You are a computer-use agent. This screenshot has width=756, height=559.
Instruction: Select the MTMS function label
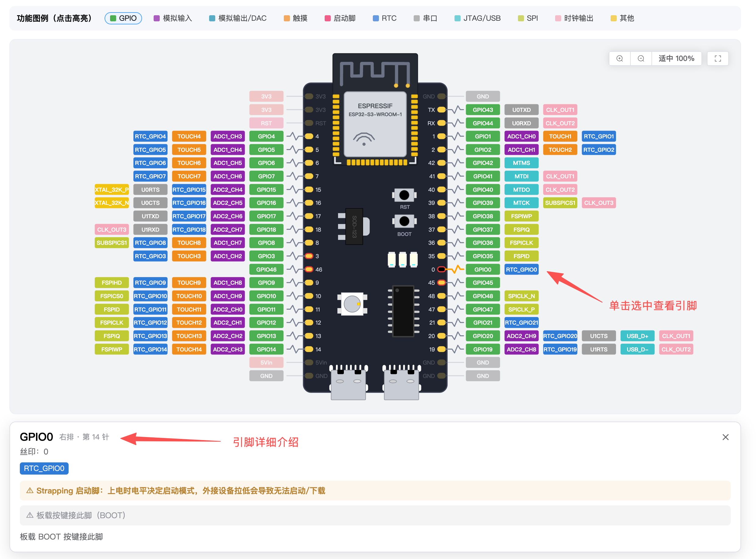[521, 163]
